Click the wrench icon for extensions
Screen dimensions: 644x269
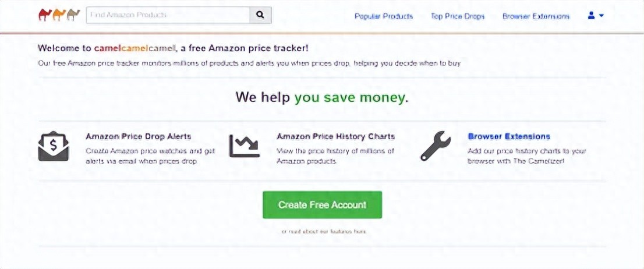(x=435, y=146)
